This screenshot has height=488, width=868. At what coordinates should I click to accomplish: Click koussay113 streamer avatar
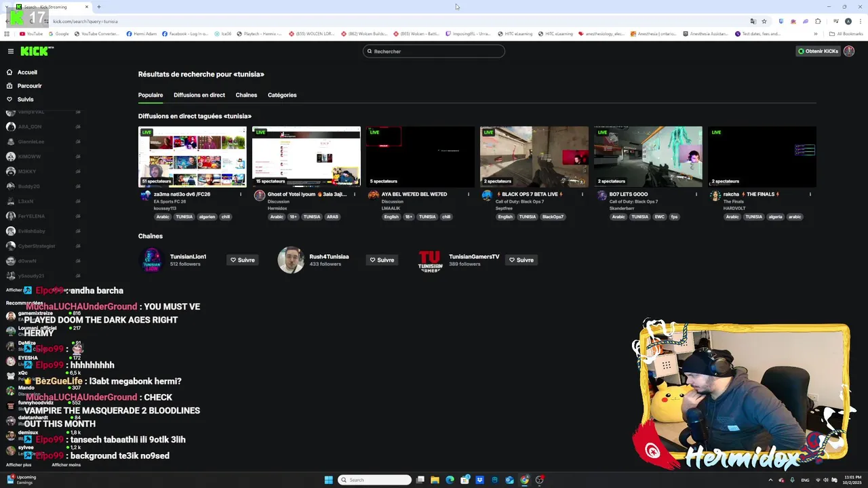click(145, 195)
